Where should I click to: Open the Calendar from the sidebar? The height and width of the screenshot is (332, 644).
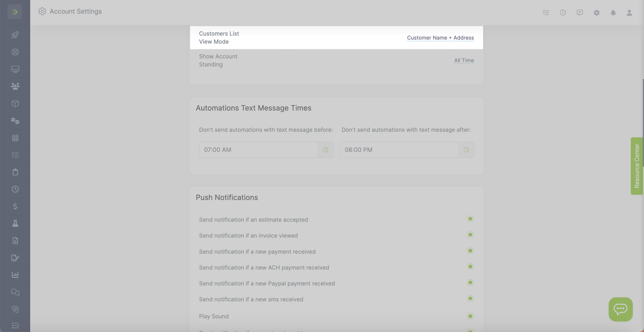15,138
